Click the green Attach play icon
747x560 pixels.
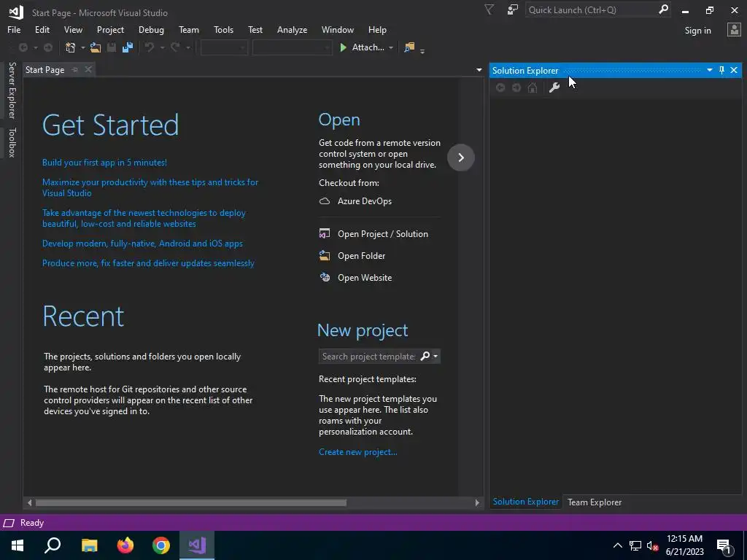click(343, 47)
